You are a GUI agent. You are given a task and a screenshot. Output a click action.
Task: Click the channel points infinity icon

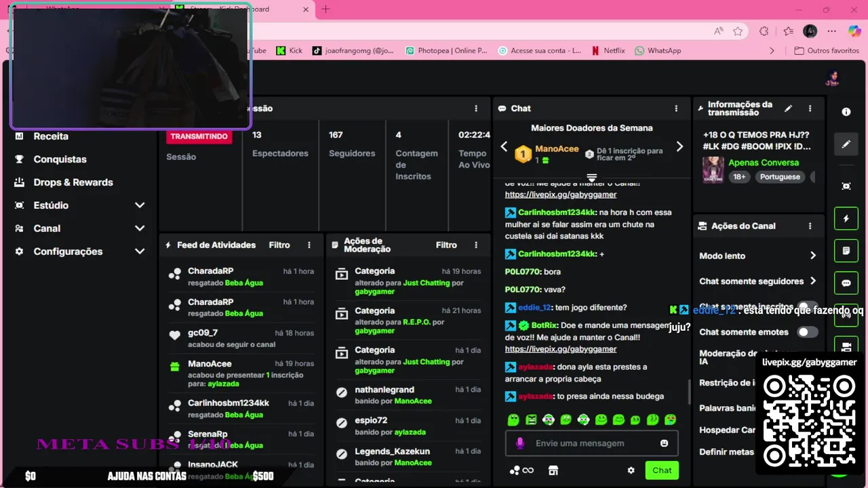click(x=521, y=470)
